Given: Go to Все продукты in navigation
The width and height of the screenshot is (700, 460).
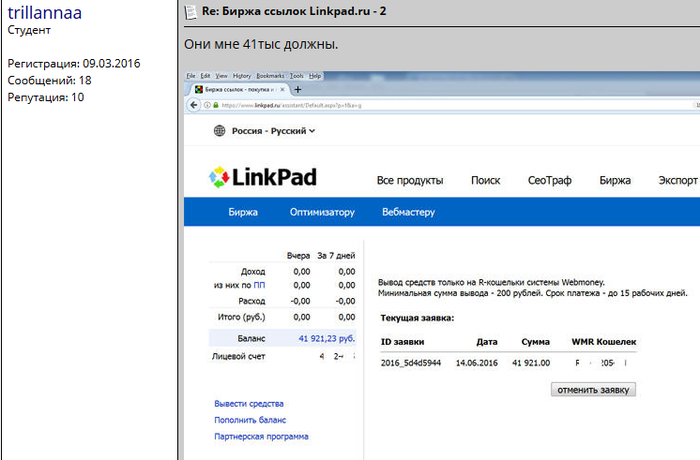Looking at the screenshot, I should tap(409, 181).
